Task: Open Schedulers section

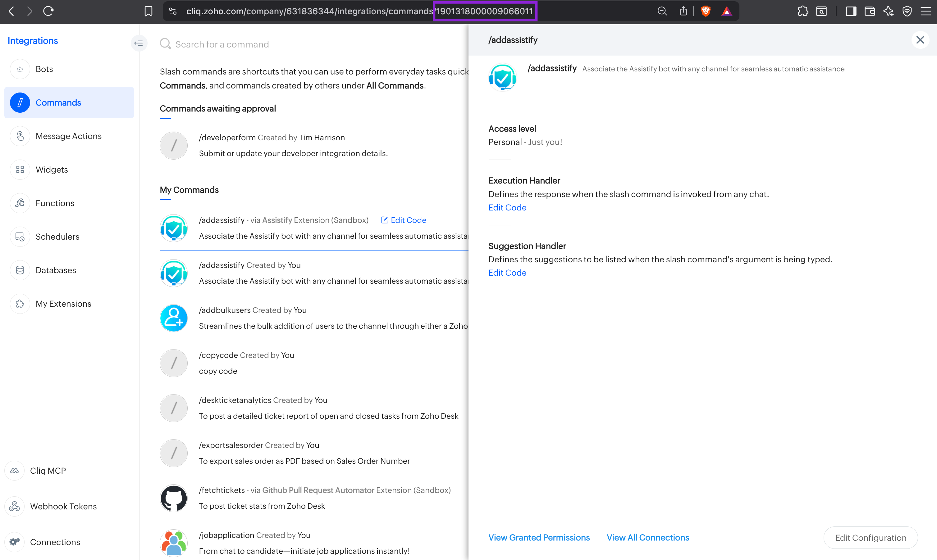Action: pyautogui.click(x=69, y=237)
